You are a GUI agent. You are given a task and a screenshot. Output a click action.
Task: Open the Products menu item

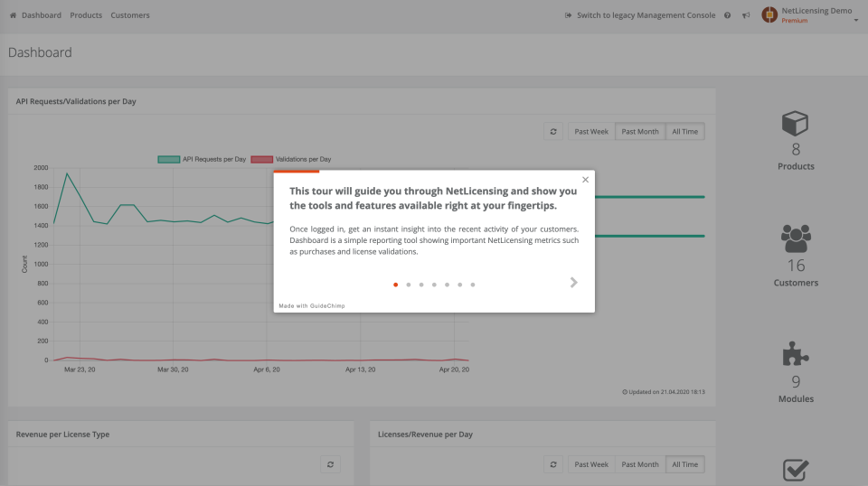(x=86, y=15)
